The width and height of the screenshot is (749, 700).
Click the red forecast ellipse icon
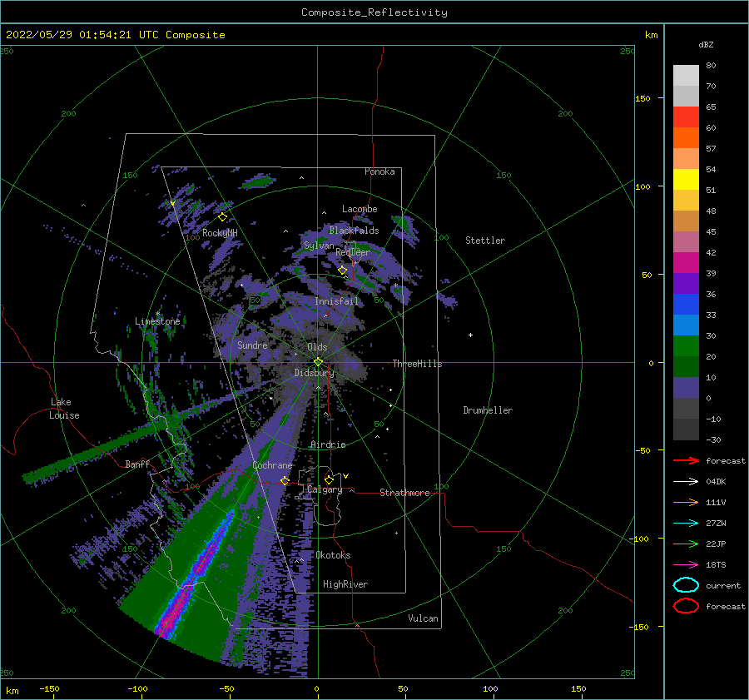point(686,606)
